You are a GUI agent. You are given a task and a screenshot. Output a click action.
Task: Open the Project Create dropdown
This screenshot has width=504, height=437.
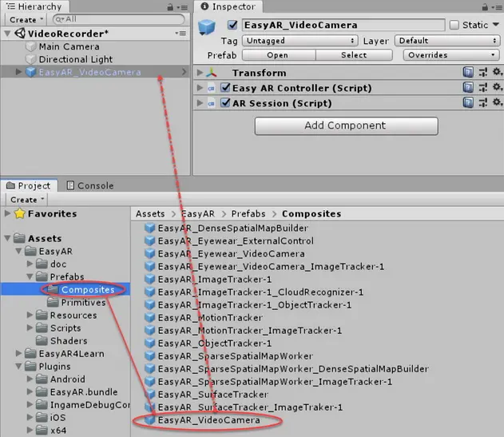click(x=26, y=200)
